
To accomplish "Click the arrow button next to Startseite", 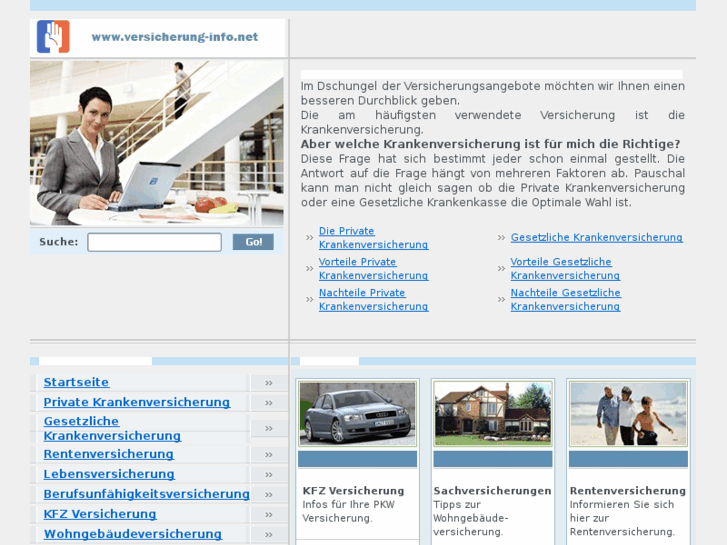I will [x=269, y=383].
